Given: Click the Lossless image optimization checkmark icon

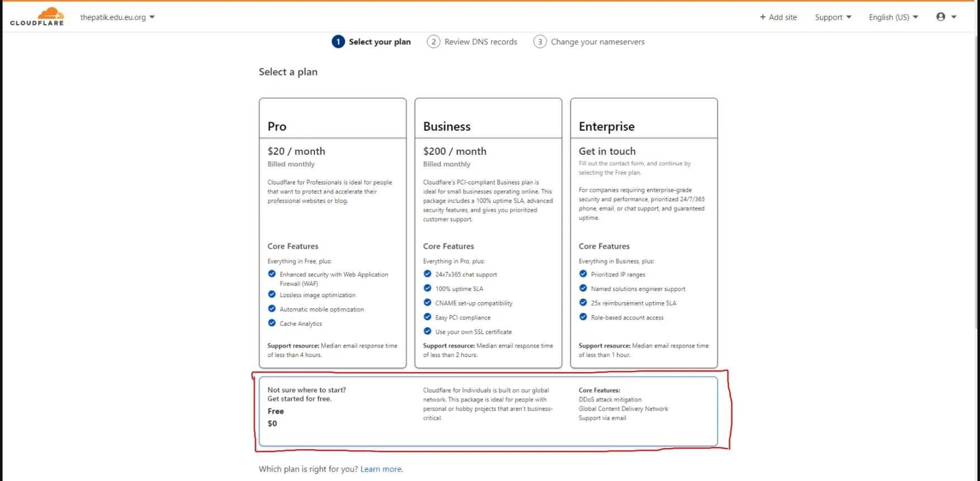Looking at the screenshot, I should 272,294.
